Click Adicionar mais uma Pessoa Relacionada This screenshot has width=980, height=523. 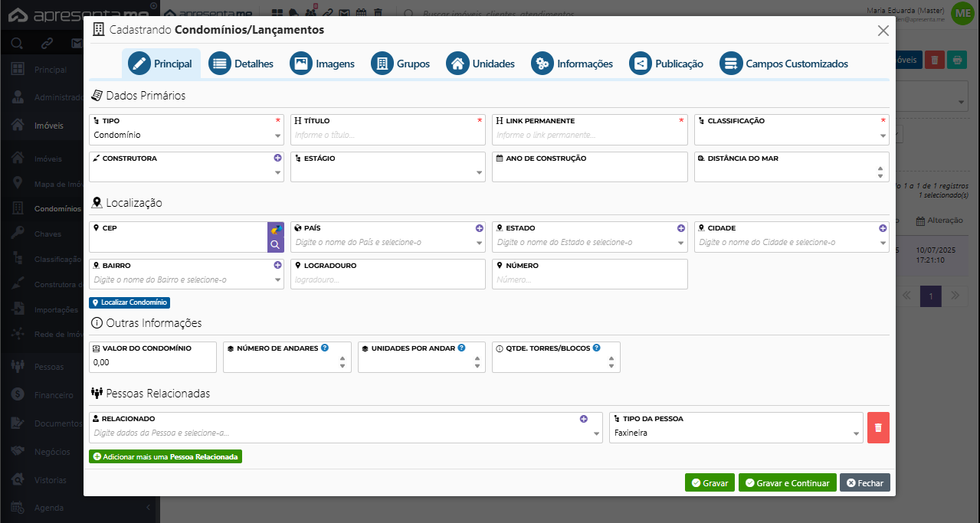(x=166, y=456)
